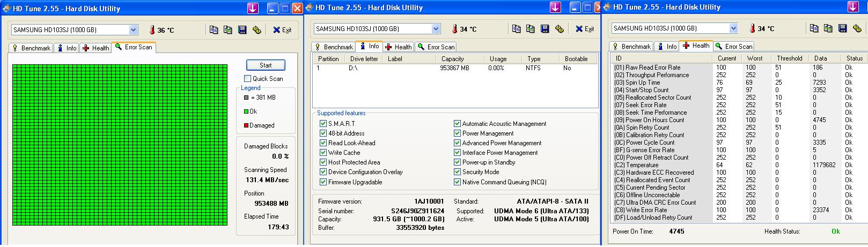The width and height of the screenshot is (868, 247).
Task: Toggle Read Look-Ahead checkbox
Action: point(323,143)
